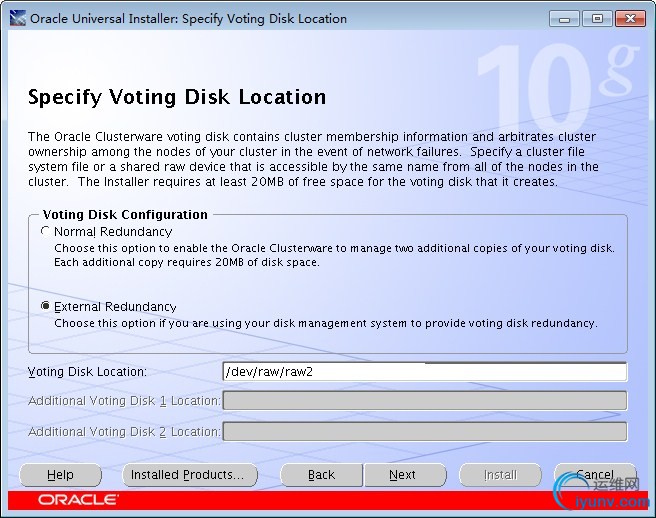Click the Voting Disk Location label
This screenshot has width=656, height=518.
87,372
